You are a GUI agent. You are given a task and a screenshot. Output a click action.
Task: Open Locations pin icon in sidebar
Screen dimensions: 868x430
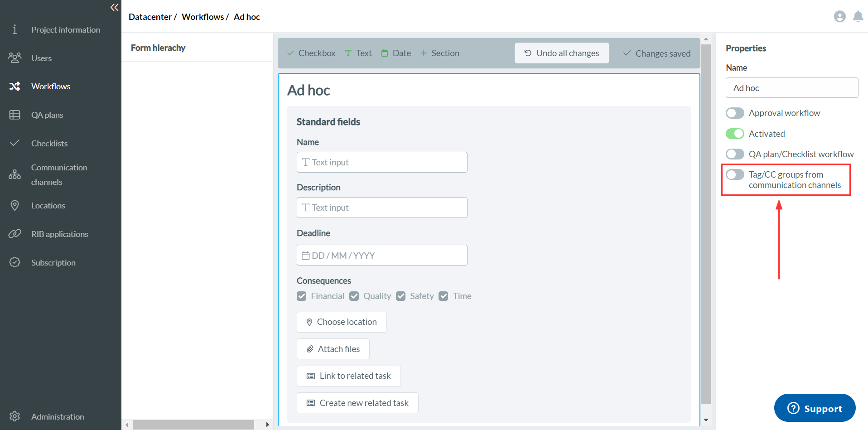click(14, 206)
